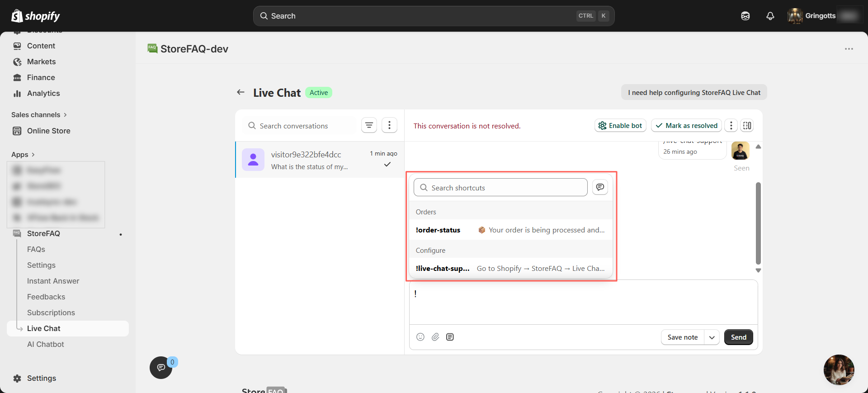
Task: Open emoji picker
Action: click(x=420, y=337)
